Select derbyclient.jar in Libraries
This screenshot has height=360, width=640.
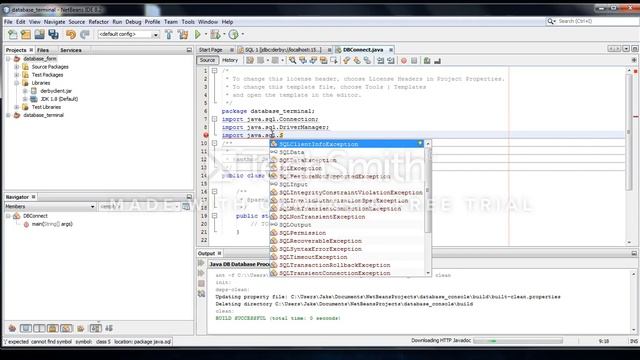[x=56, y=91]
